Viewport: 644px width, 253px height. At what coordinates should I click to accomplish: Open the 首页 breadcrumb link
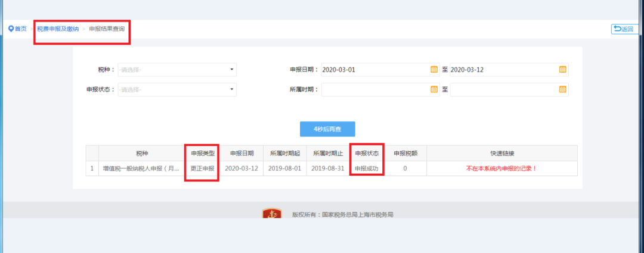coord(21,29)
